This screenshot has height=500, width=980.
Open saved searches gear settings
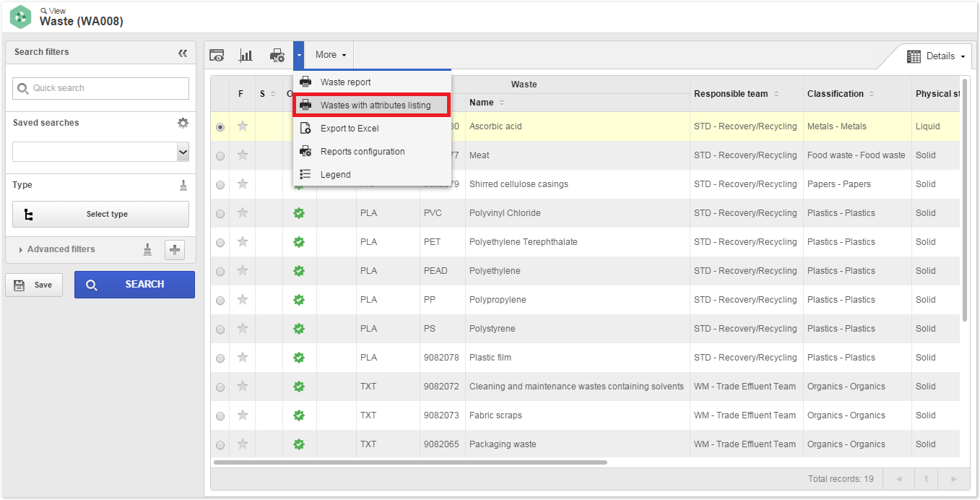[x=183, y=123]
